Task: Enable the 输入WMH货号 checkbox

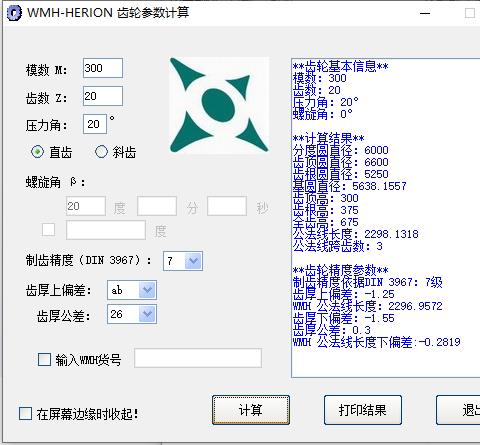Action: tap(44, 360)
